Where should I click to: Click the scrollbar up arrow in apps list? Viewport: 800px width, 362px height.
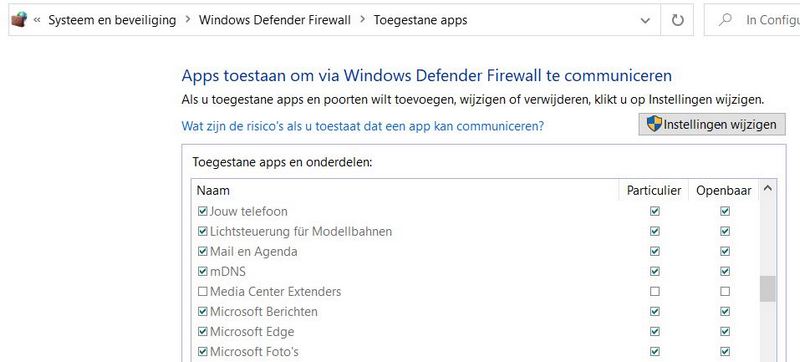point(767,189)
